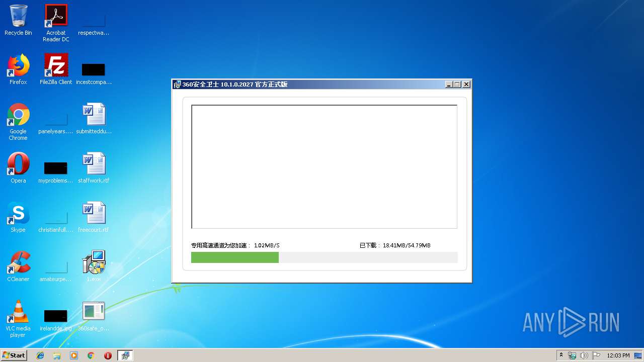Image resolution: width=644 pixels, height=362 pixels.
Task: Select the amateurpe... desktop file
Action: 56,270
